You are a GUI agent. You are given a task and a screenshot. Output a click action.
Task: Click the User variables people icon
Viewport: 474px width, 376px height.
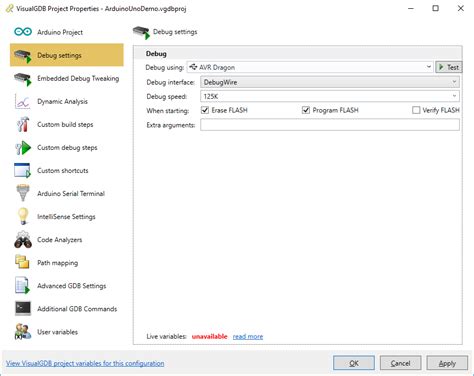coord(23,332)
